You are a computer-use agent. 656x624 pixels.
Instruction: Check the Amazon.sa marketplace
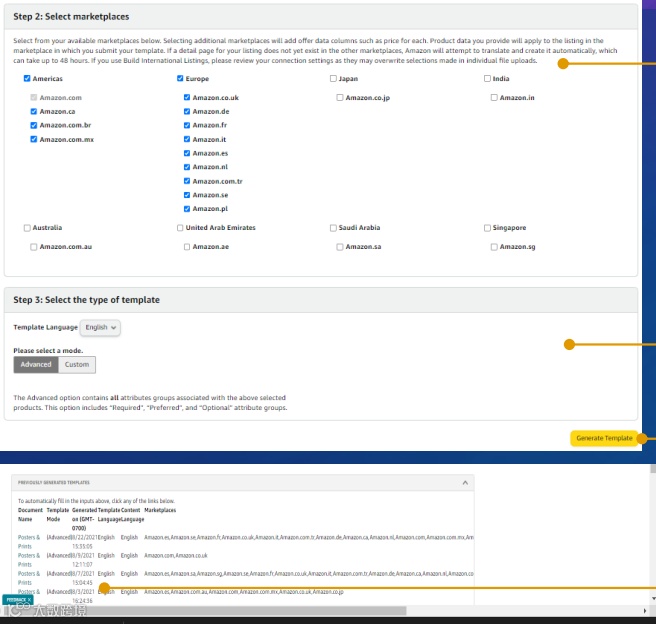tap(340, 247)
